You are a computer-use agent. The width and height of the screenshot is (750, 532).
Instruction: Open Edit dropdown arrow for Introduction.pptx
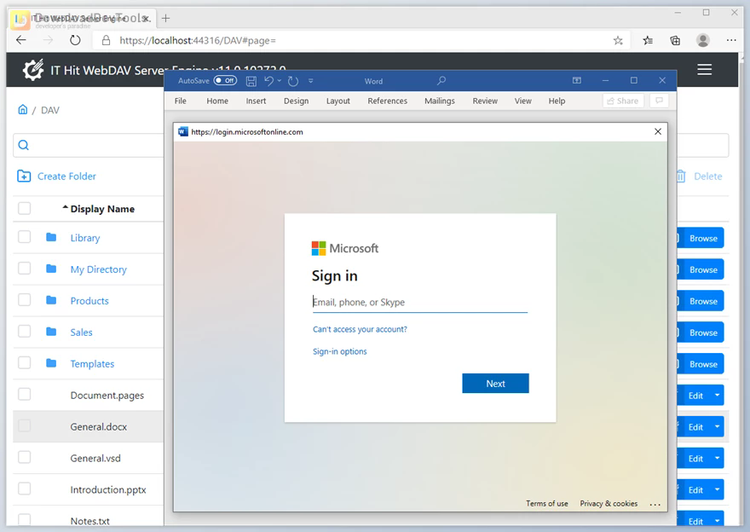tap(717, 490)
